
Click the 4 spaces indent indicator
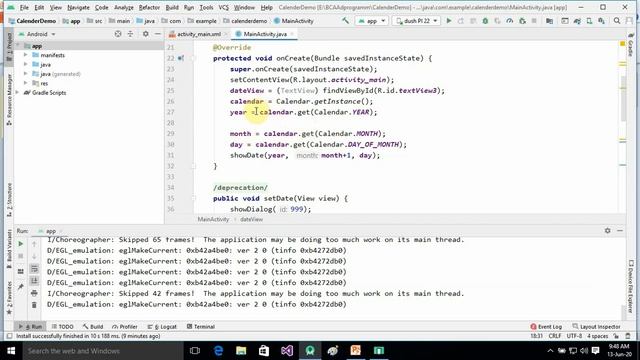coord(598,336)
